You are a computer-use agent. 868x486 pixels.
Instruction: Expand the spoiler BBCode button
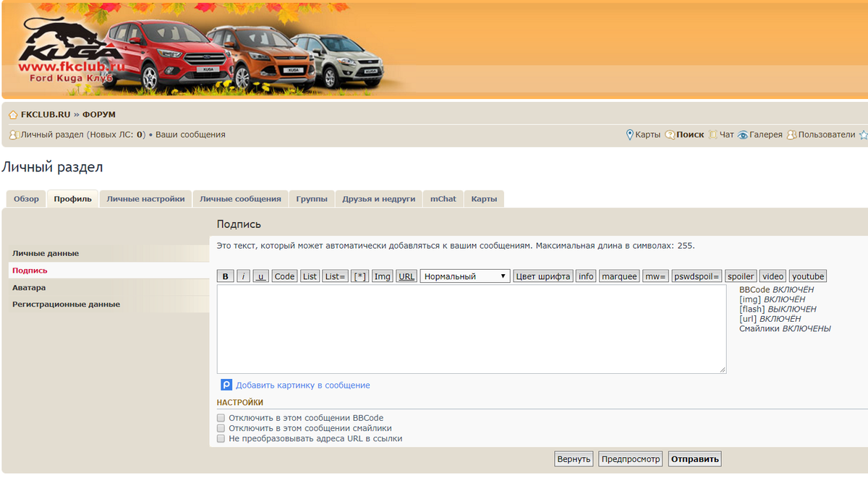click(x=741, y=276)
